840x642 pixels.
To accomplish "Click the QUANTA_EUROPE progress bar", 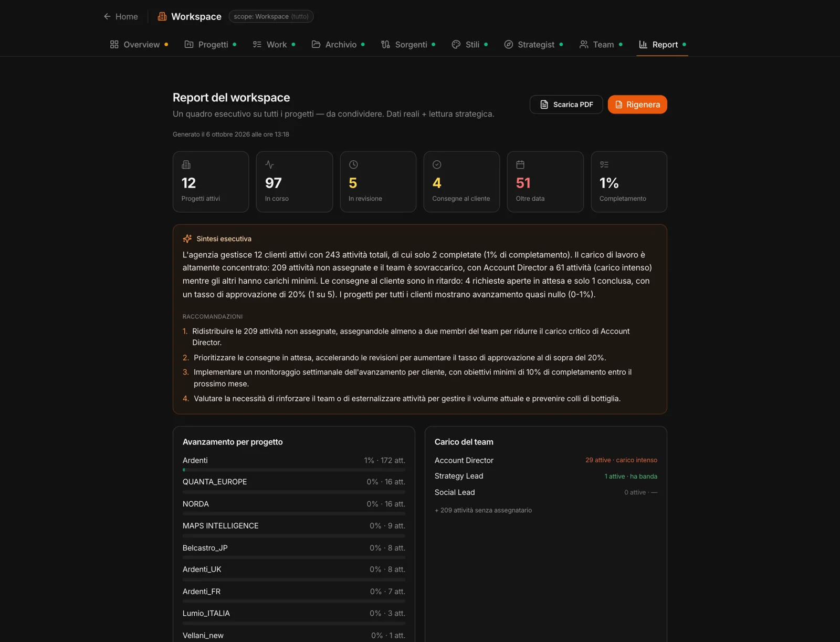I will [294, 492].
